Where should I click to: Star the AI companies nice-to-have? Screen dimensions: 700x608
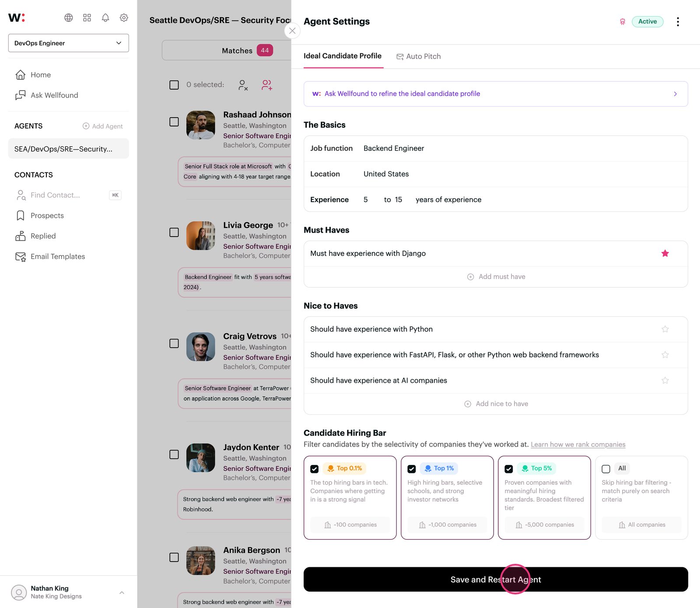point(665,381)
